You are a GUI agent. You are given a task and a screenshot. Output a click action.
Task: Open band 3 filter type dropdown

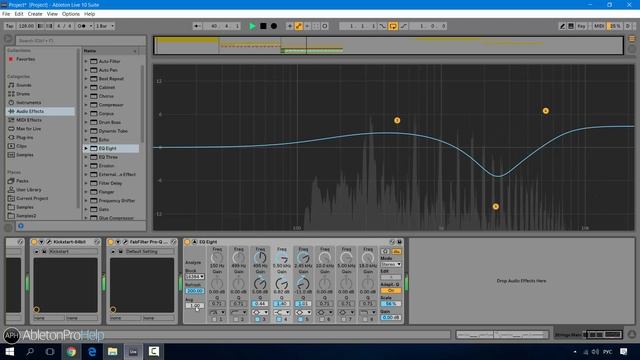(260, 312)
